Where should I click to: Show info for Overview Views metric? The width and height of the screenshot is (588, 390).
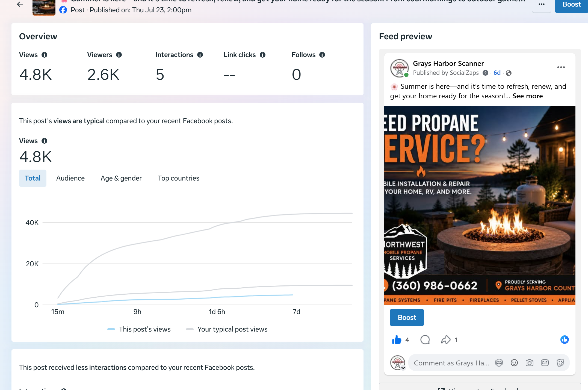coord(45,55)
